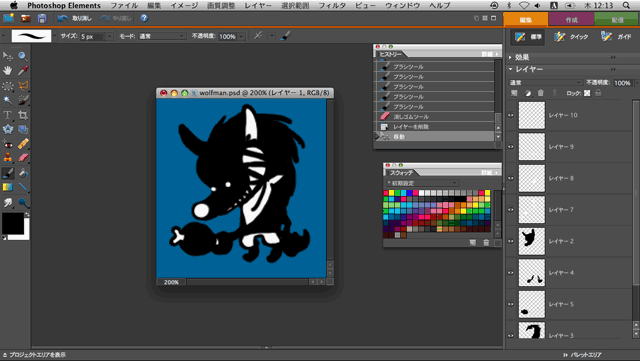Select the Brush tool in toolbox
This screenshot has width=640, height=361.
click(7, 173)
